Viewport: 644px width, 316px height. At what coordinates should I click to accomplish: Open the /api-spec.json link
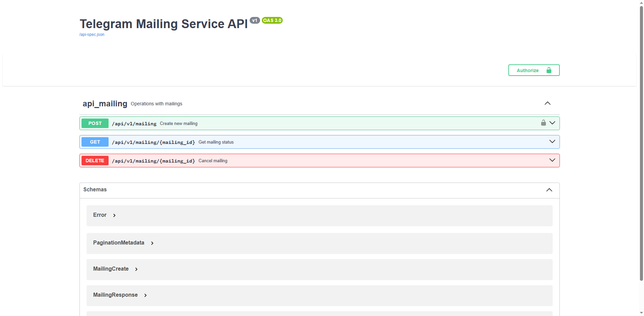pyautogui.click(x=92, y=35)
